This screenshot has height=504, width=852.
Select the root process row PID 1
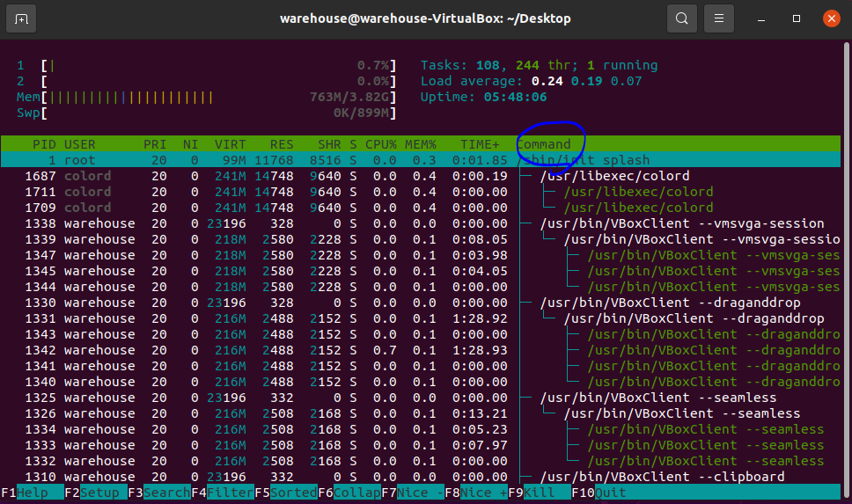[421, 160]
